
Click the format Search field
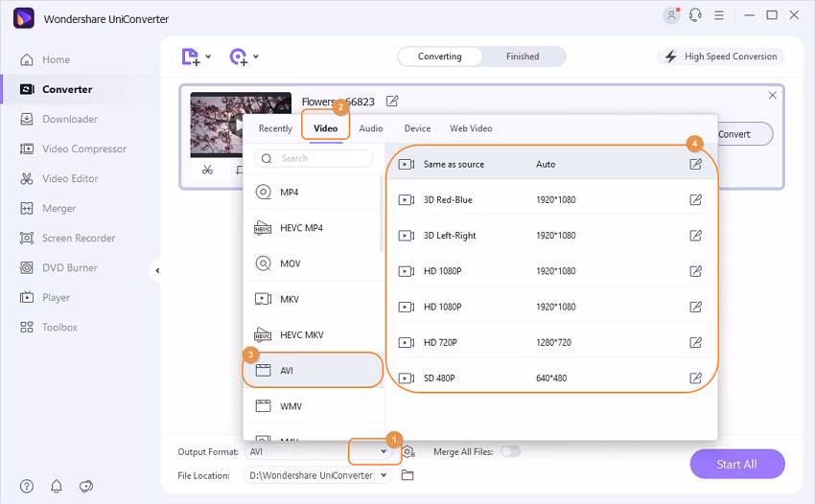coord(314,158)
